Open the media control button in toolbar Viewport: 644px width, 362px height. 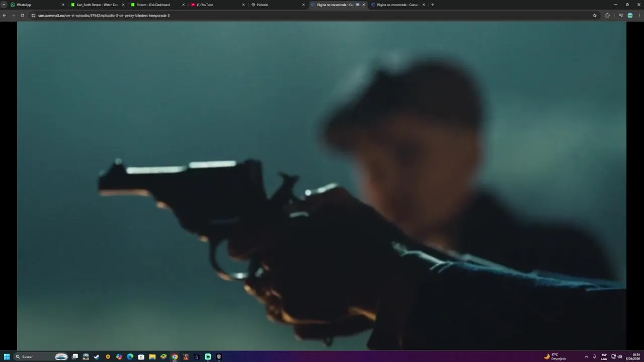pos(621,16)
